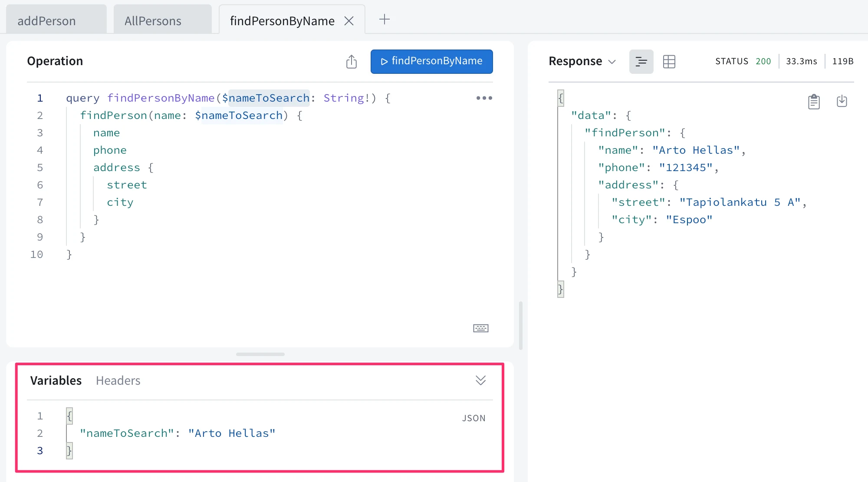The height and width of the screenshot is (482, 868).
Task: Open the operation editor three-dots menu
Action: 484,98
